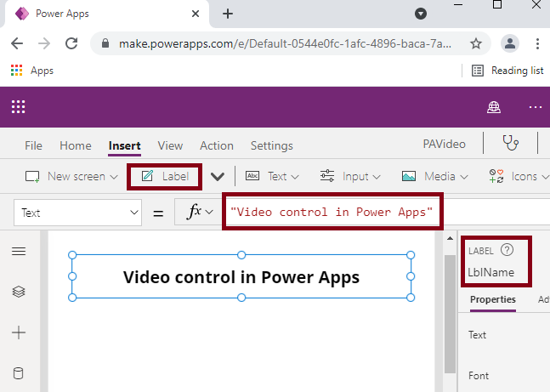The image size is (550, 392).
Task: Open the Text controls dropdown
Action: pos(272,176)
